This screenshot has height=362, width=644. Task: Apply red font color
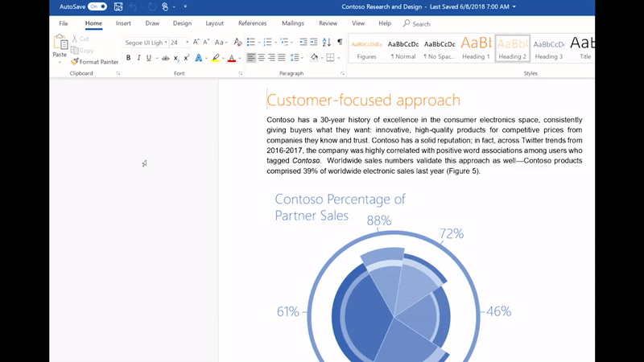(232, 58)
